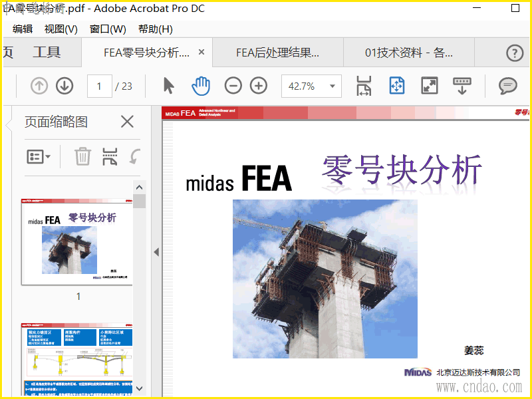This screenshot has width=532, height=399.
Task: Click the 北京迈达斯技术有限公司 text
Action: (478, 372)
